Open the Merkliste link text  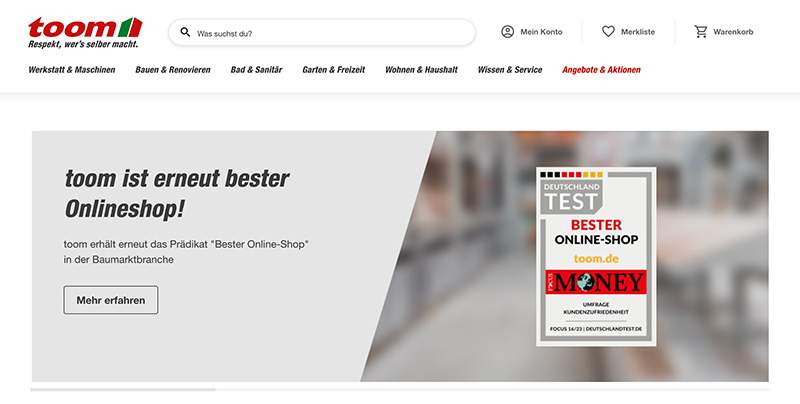tap(638, 32)
